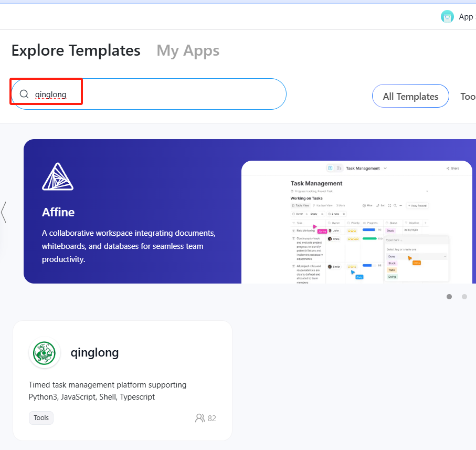
Task: Focus the search field containing qinglong
Action: coord(157,95)
